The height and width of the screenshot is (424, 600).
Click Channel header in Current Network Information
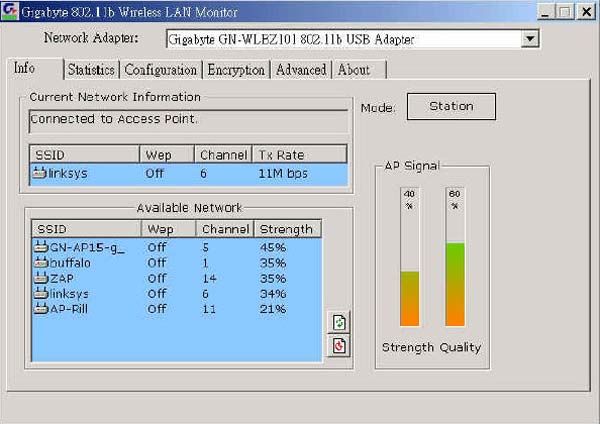tap(223, 155)
